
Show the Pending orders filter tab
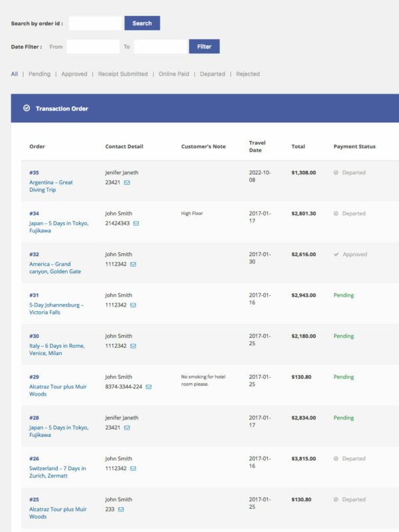click(x=39, y=74)
